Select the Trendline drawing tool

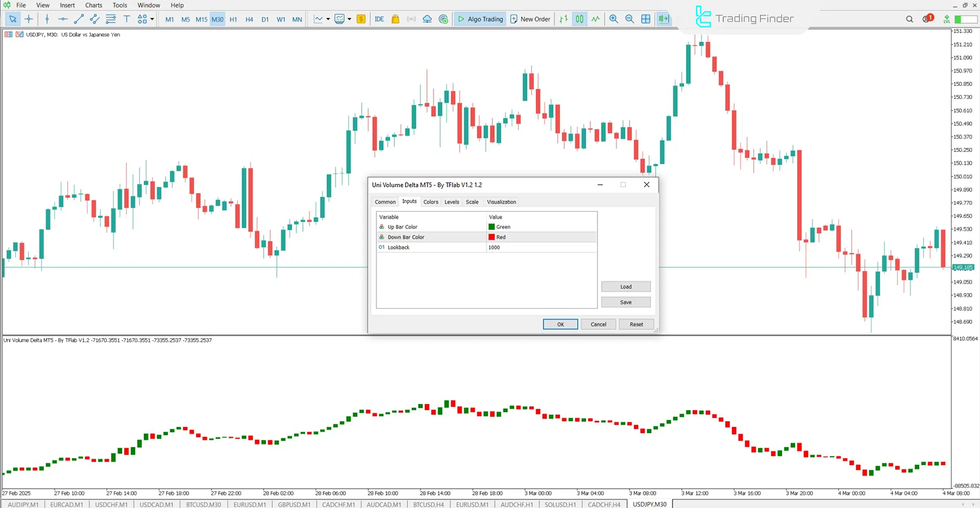pos(79,19)
